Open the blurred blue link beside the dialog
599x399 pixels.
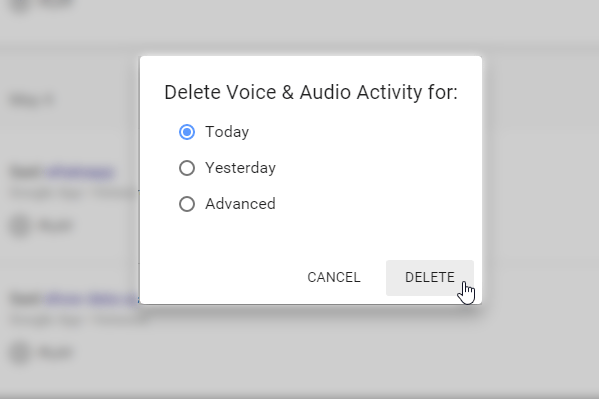pos(80,172)
